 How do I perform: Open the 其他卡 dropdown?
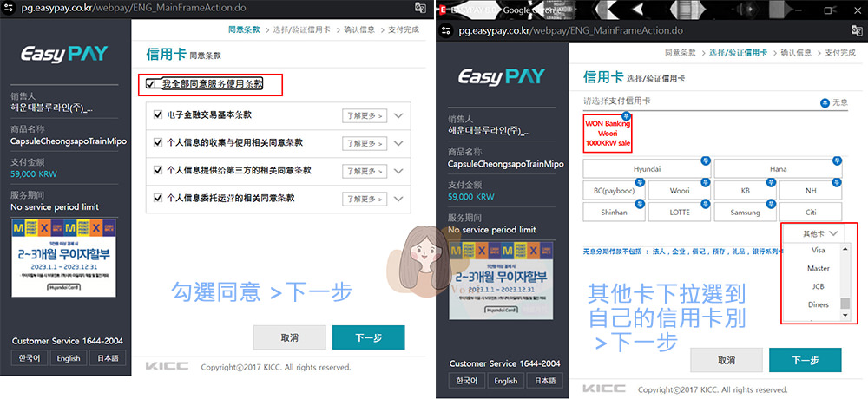[x=820, y=234]
